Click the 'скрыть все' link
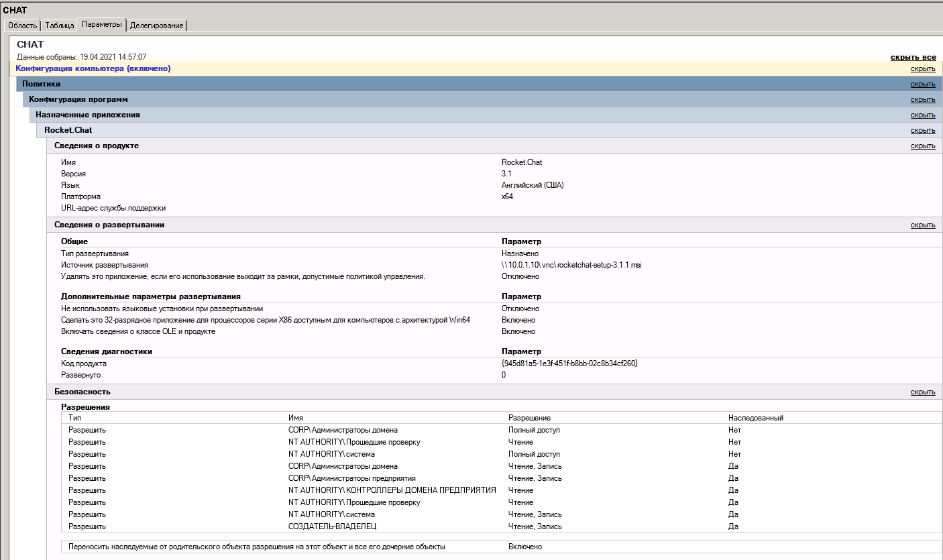 click(913, 57)
